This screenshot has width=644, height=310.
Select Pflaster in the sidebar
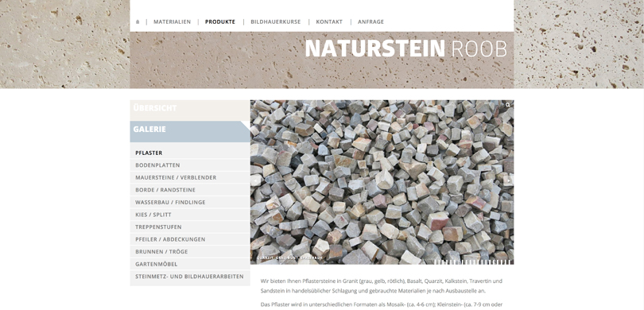pos(190,153)
